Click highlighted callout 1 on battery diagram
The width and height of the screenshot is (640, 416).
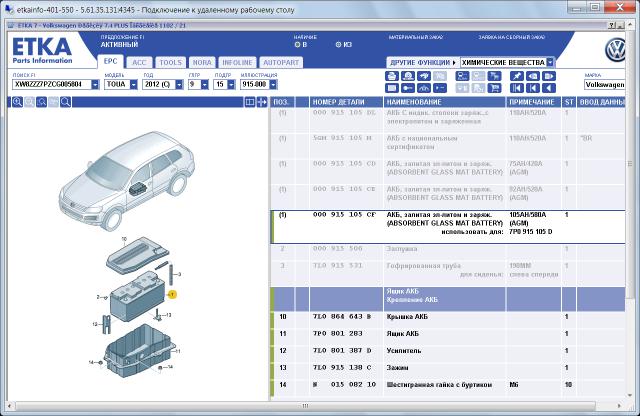tap(172, 294)
